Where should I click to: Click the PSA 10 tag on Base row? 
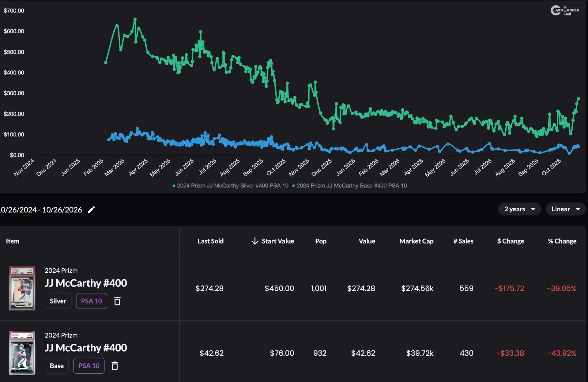point(89,365)
